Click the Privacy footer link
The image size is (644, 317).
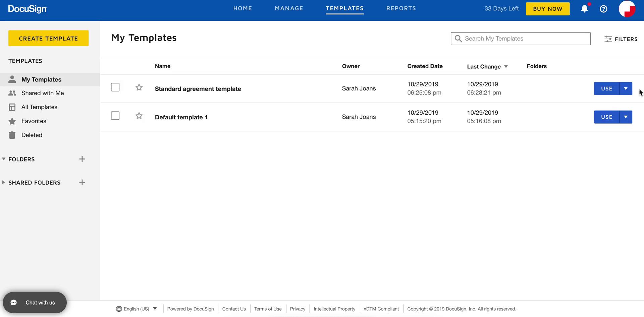tap(298, 309)
